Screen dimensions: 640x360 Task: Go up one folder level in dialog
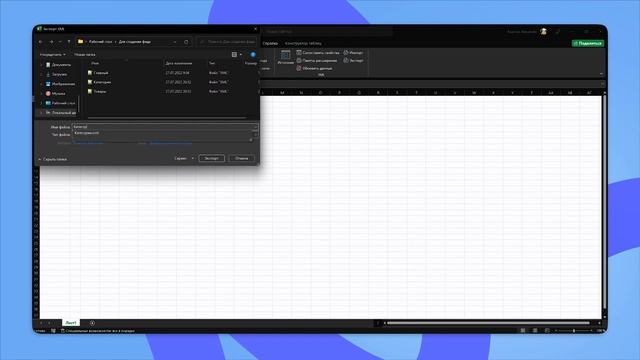[x=69, y=42]
